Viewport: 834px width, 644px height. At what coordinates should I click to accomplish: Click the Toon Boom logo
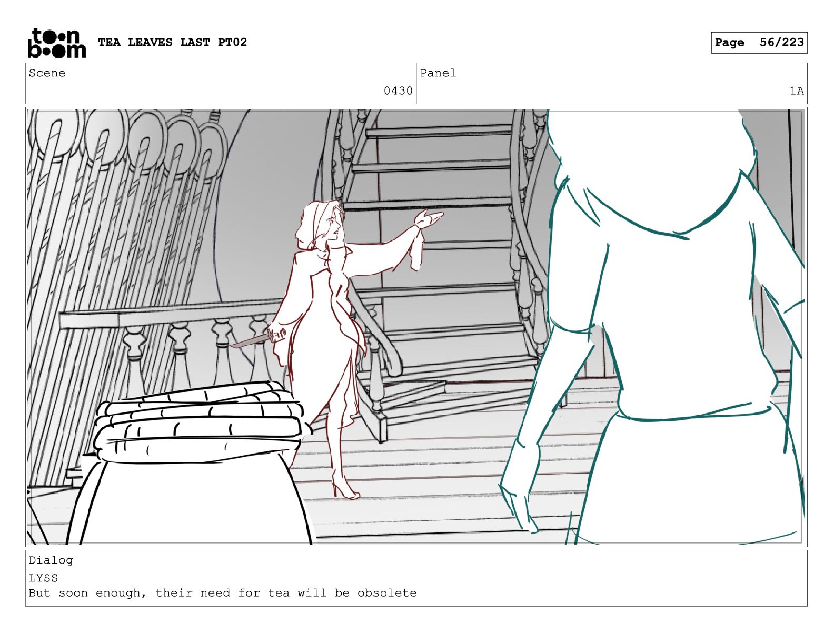pyautogui.click(x=56, y=43)
